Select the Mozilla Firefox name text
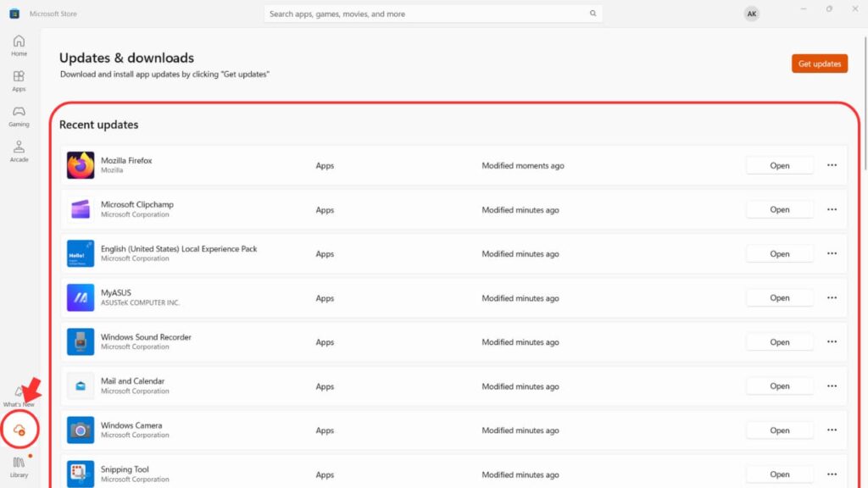The width and height of the screenshot is (868, 488). [126, 160]
